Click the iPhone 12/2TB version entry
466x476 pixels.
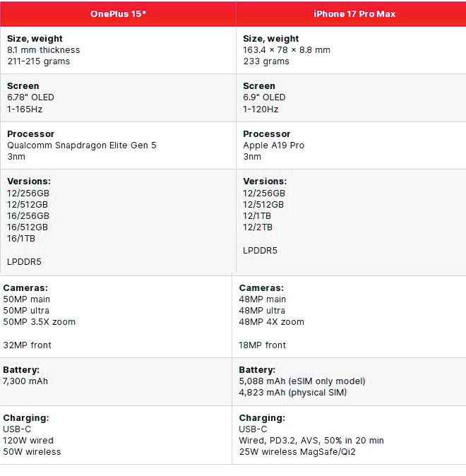[x=258, y=227]
